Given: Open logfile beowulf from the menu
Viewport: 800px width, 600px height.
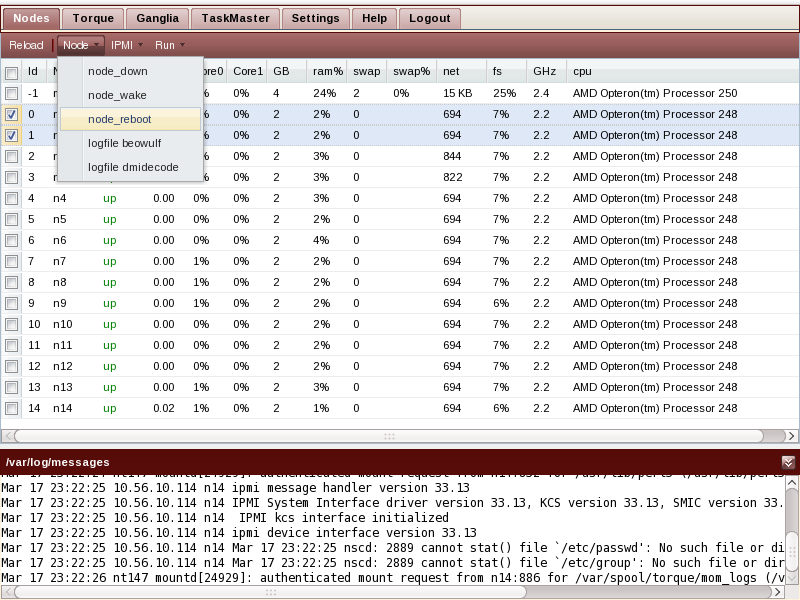Looking at the screenshot, I should click(130, 143).
